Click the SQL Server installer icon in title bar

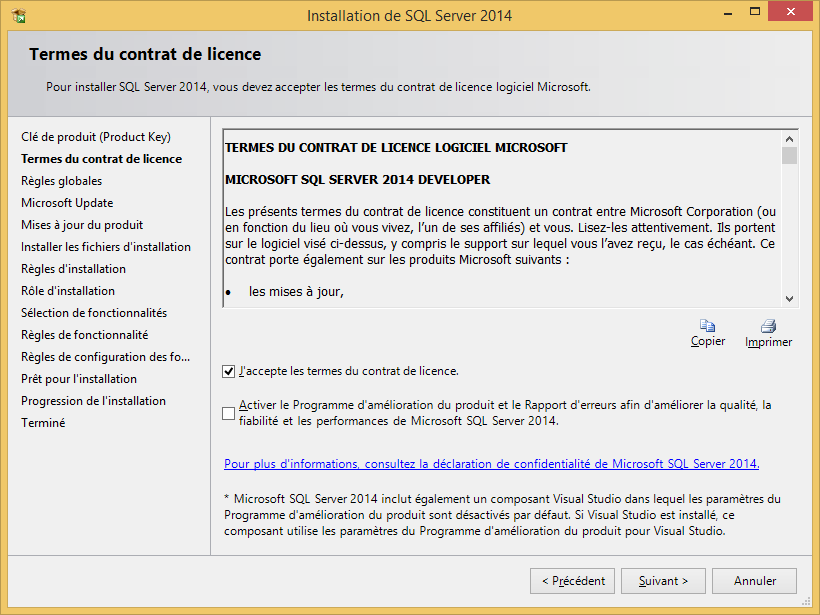coord(19,16)
